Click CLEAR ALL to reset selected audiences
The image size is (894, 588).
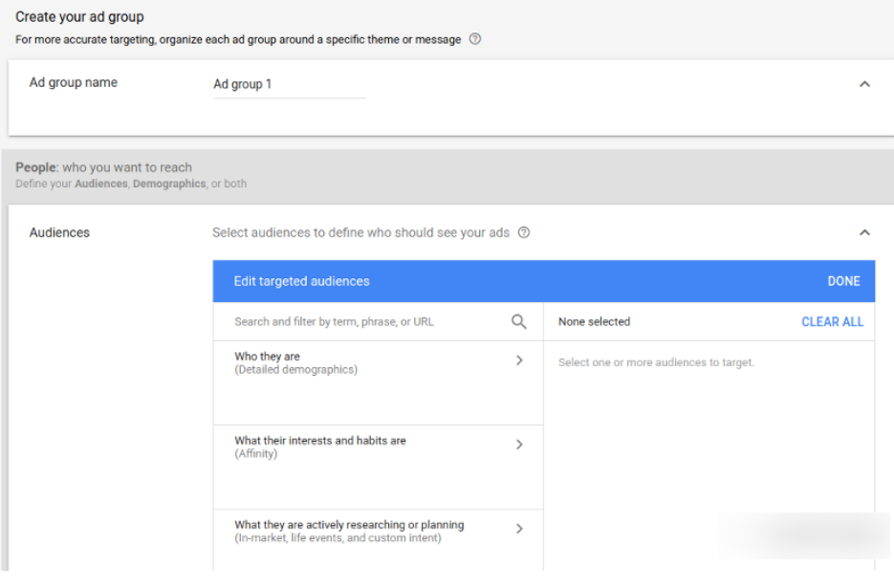click(x=832, y=322)
